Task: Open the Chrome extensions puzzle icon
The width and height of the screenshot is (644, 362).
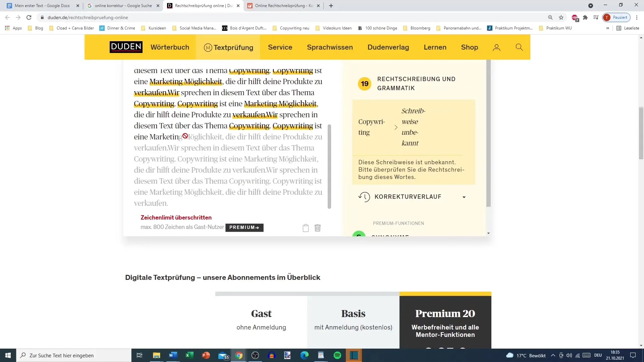Action: (x=585, y=17)
